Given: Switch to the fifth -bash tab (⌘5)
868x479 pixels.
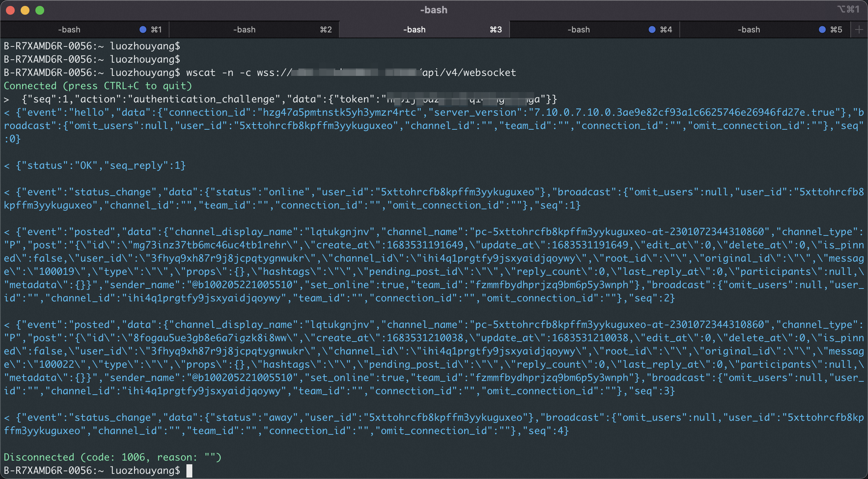Looking at the screenshot, I should point(765,29).
